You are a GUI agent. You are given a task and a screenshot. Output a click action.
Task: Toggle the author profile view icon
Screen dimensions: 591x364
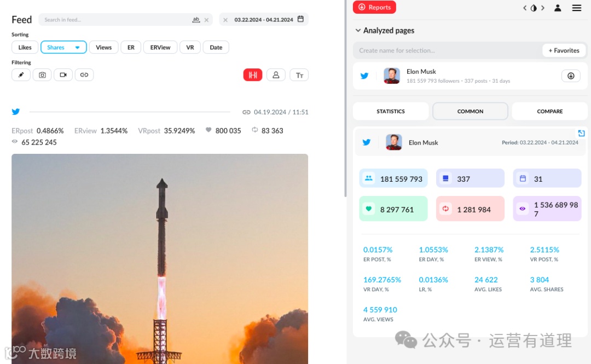coord(276,74)
